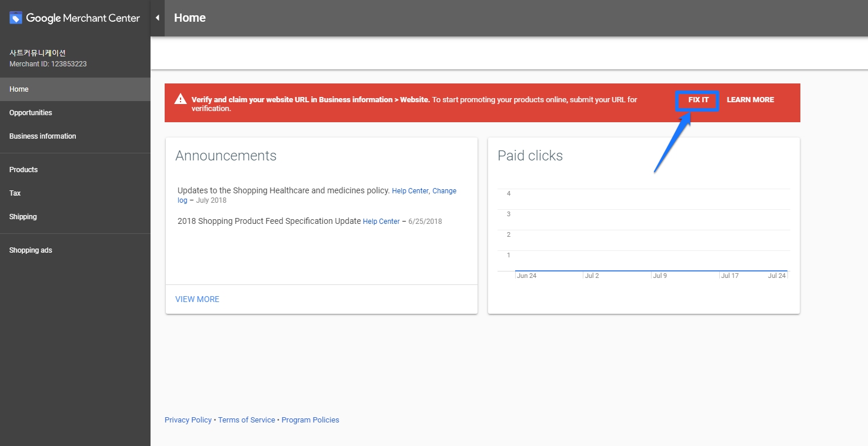Click the Paid clicks heading
Viewport: 868px width, 446px height.
(530, 156)
